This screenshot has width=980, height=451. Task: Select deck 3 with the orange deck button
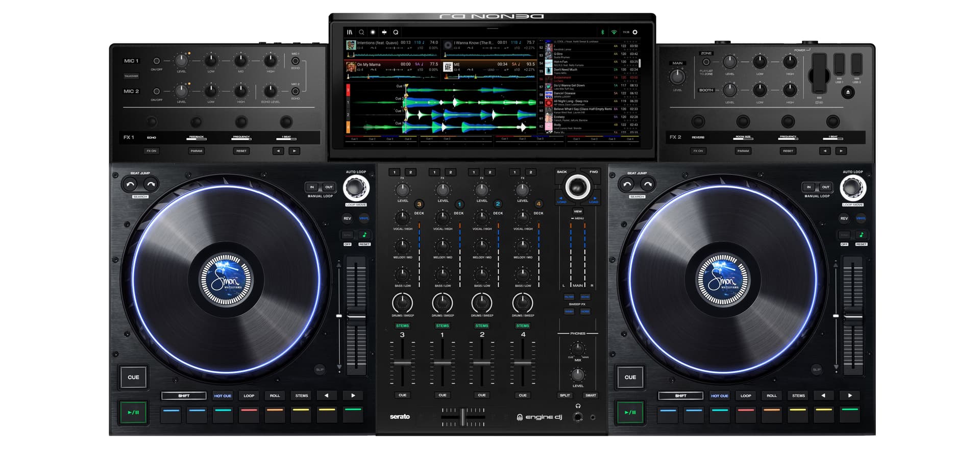point(419,204)
